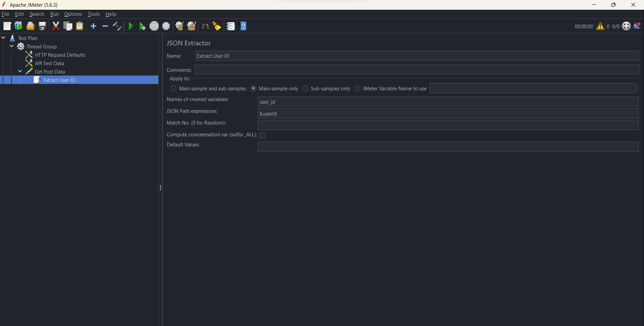Start the test run
The image size is (644, 326).
click(x=130, y=26)
